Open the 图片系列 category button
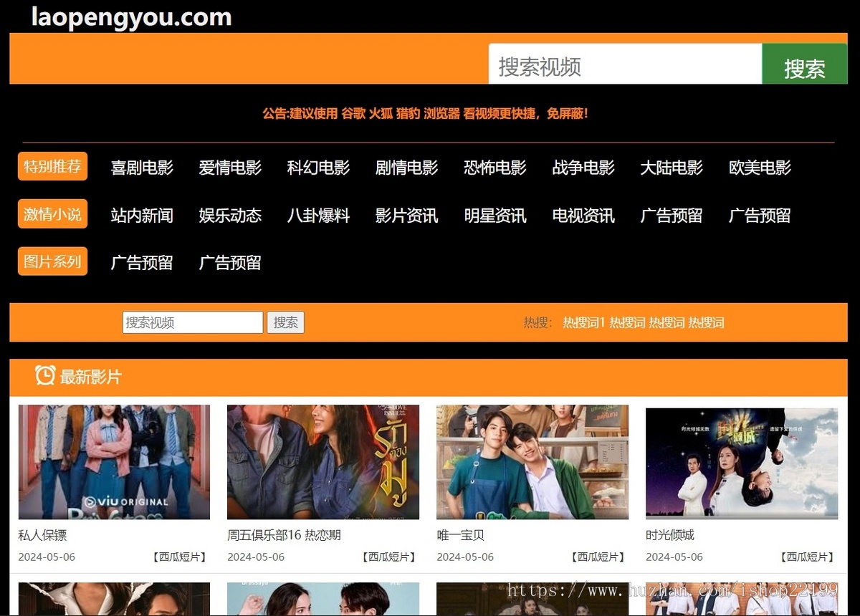The height and width of the screenshot is (616, 860). [x=52, y=261]
